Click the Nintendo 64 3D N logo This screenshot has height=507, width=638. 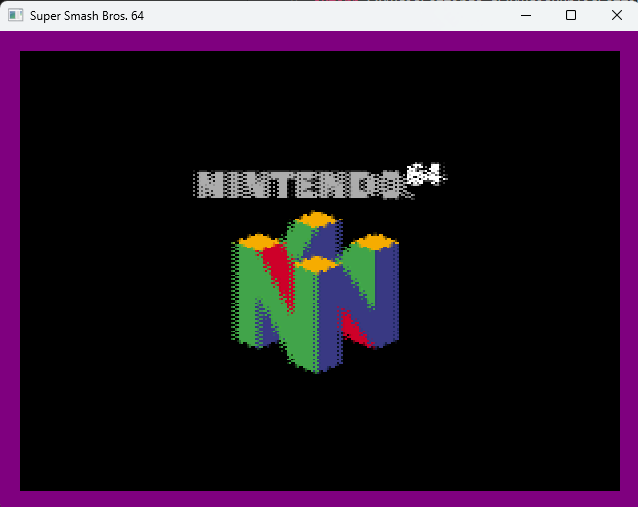point(315,292)
